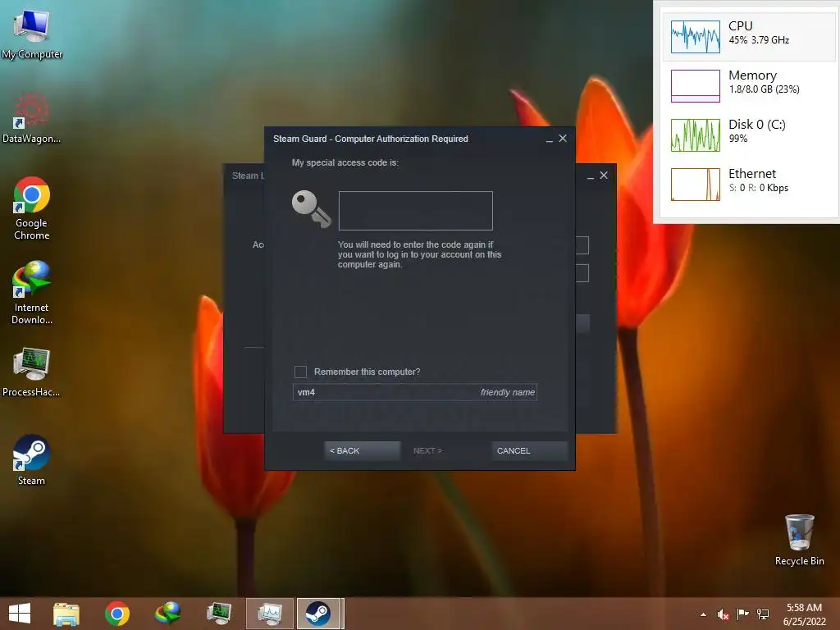Open Process Hacker taskbar icon

click(218, 614)
